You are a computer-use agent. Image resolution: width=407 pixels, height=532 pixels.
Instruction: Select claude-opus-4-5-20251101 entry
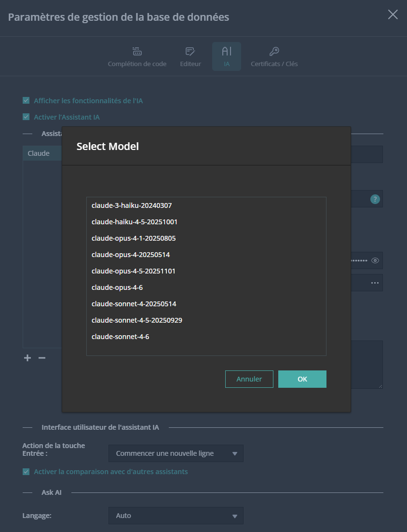pos(206,271)
